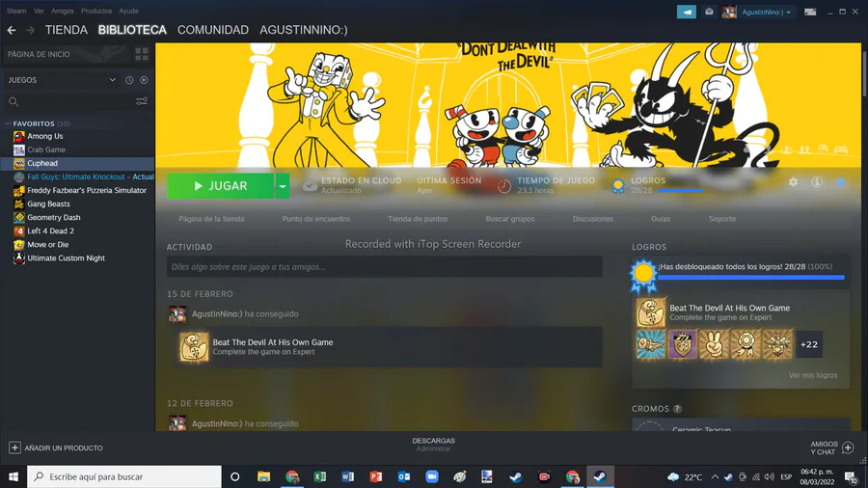This screenshot has width=868, height=488.
Task: Open game settings gear icon
Action: tap(794, 182)
